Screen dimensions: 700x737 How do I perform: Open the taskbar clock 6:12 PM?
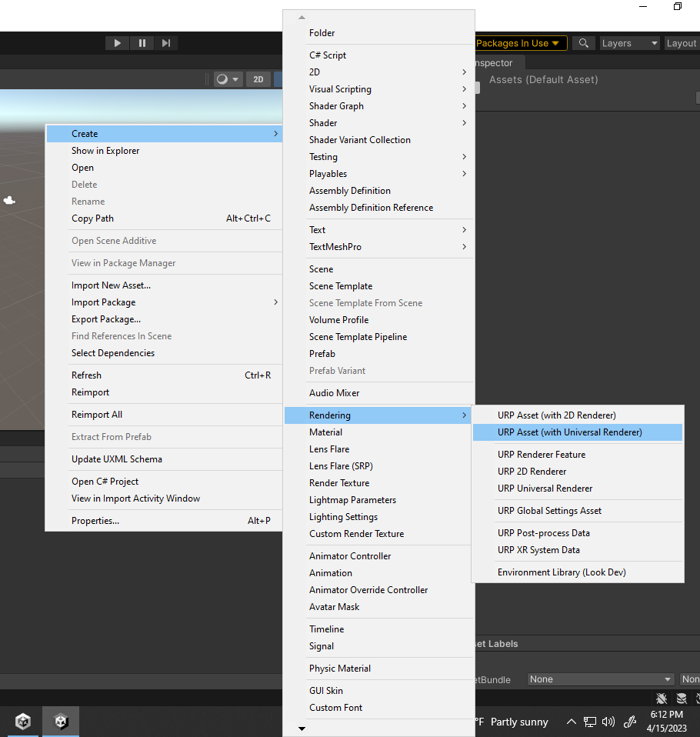click(x=667, y=721)
